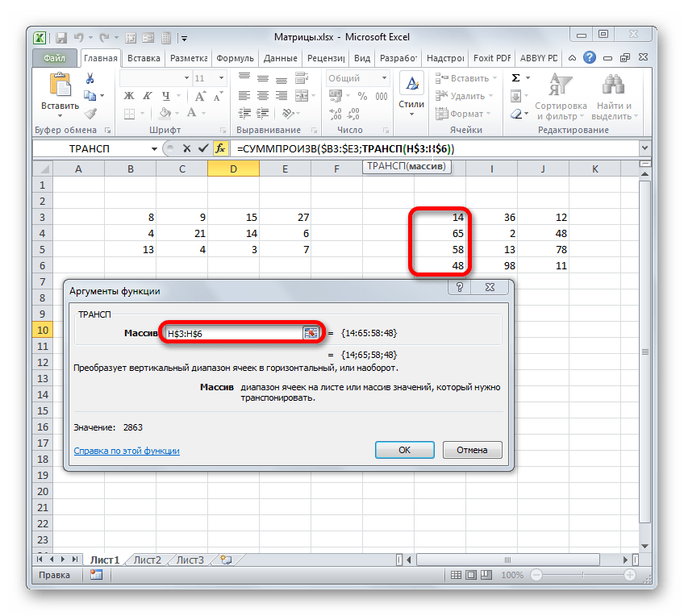The image size is (684, 616).
Task: Expand the formula bar with the right arrow
Action: [x=644, y=148]
